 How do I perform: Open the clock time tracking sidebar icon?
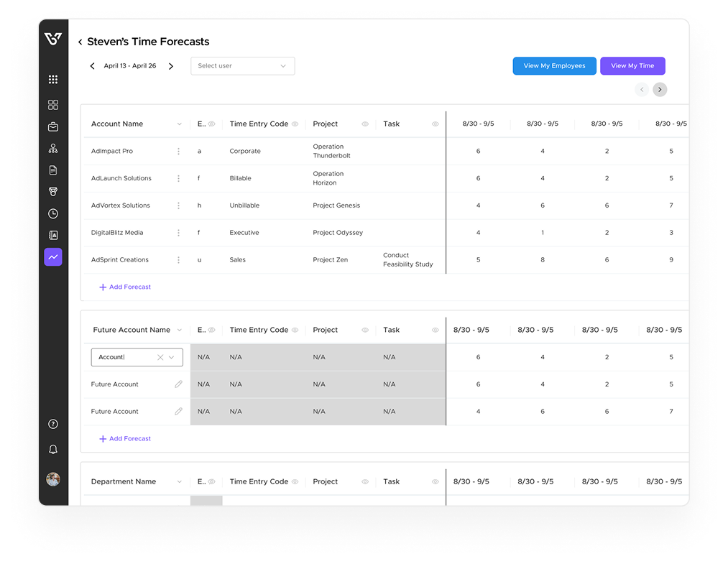coord(53,213)
